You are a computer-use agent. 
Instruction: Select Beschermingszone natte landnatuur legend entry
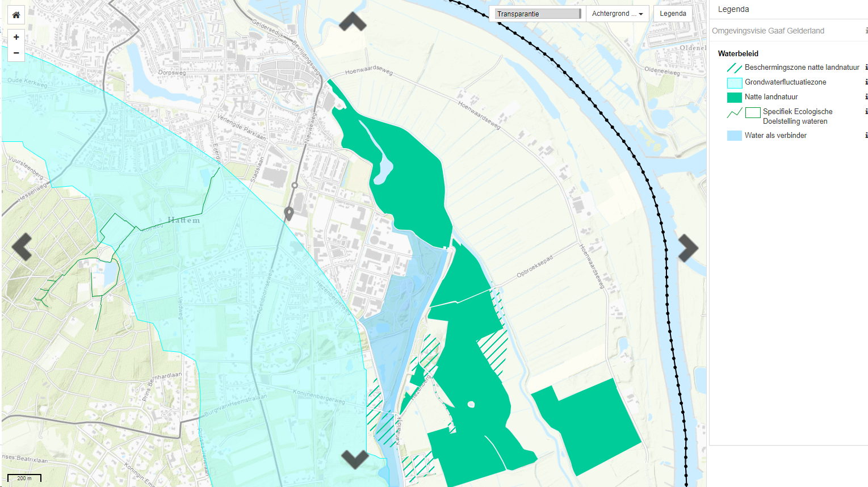[802, 68]
